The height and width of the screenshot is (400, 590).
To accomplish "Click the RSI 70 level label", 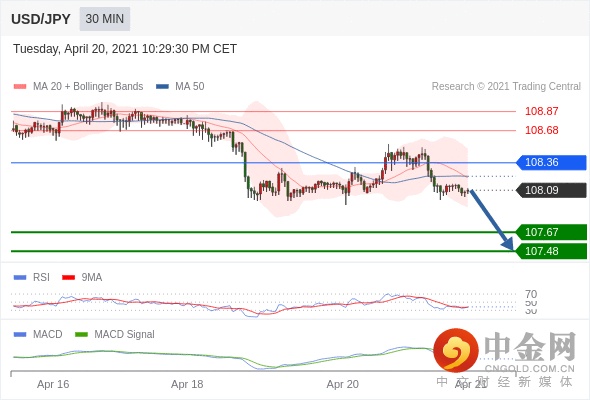I will point(531,294).
